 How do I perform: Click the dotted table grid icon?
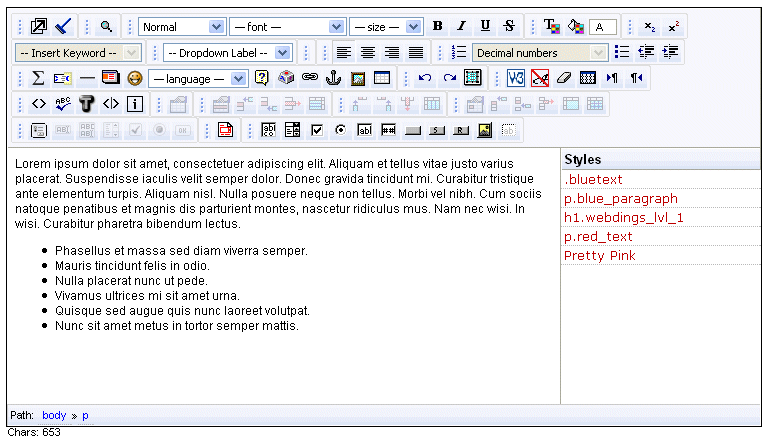[x=588, y=78]
